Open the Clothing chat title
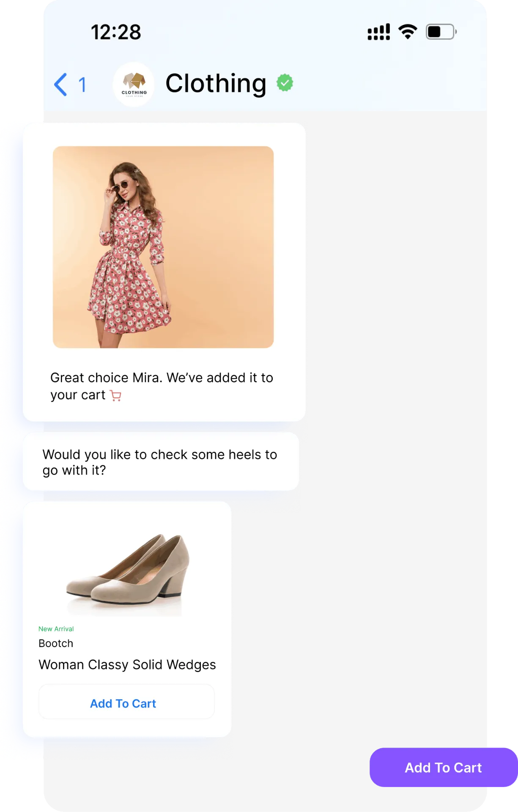Screen dimensions: 518x812 (x=216, y=83)
